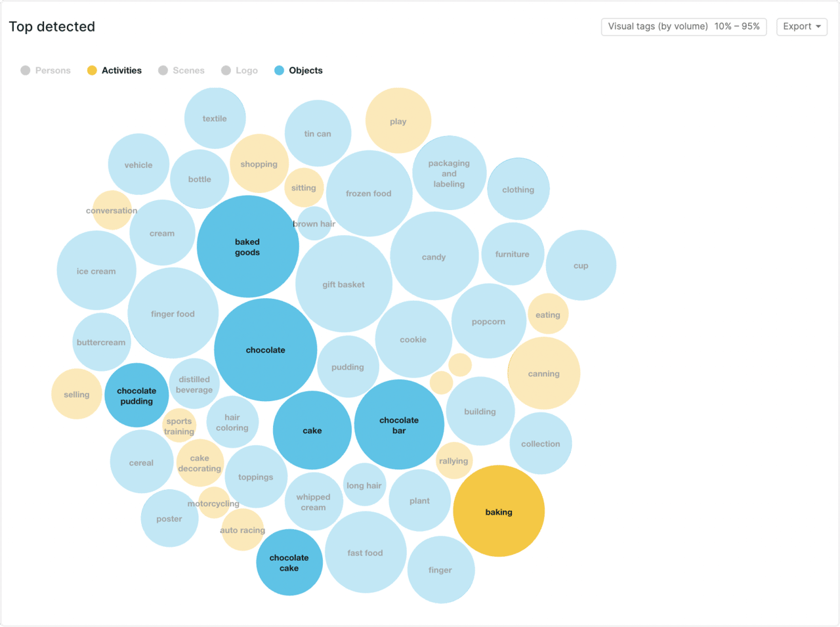The height and width of the screenshot is (627, 840).
Task: Select the auto racing bubble
Action: (243, 530)
